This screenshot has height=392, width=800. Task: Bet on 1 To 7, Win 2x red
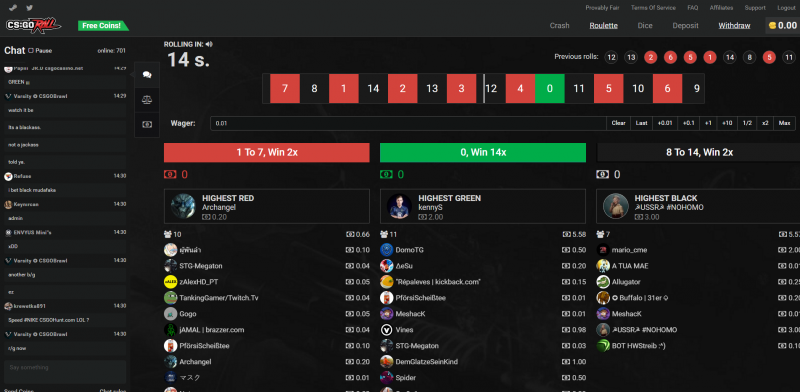click(267, 153)
